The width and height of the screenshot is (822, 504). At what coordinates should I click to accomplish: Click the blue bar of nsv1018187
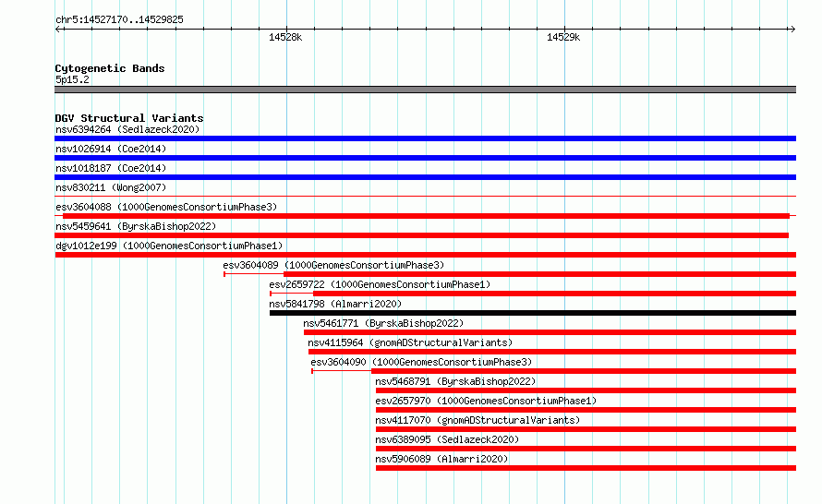(x=425, y=177)
